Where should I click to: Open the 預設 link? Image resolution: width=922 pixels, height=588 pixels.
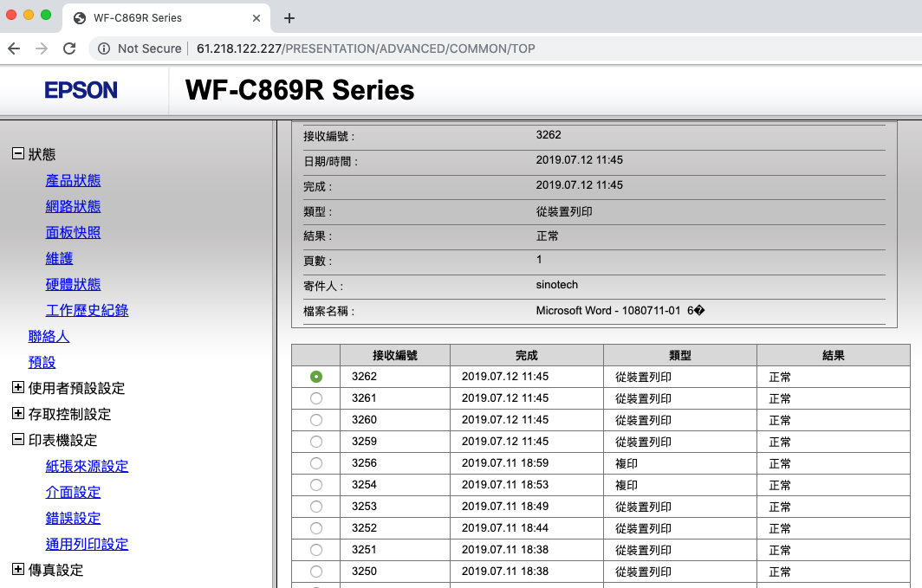[x=42, y=362]
